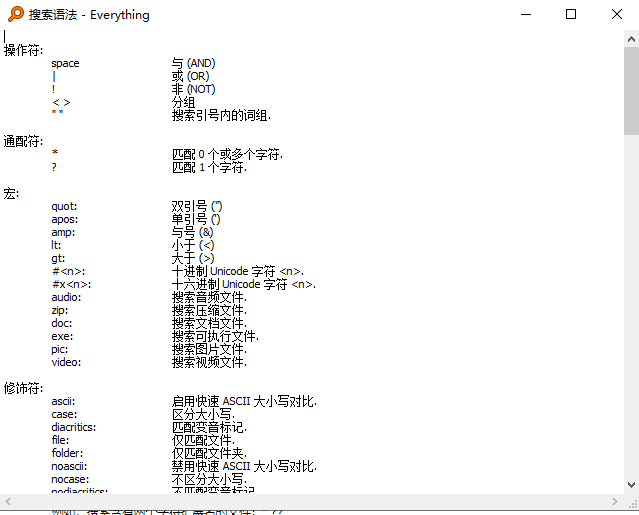Click the ascii: modifier

pos(63,401)
